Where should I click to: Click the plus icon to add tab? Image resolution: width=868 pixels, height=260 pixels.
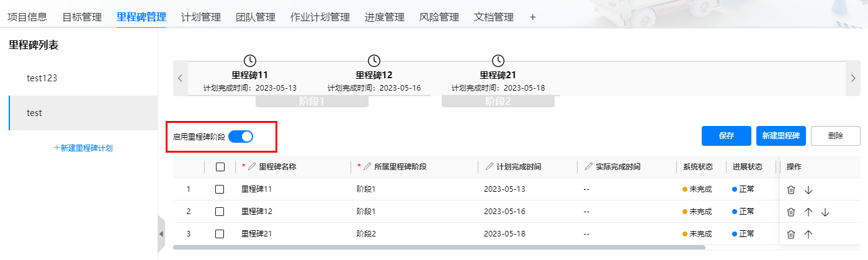(x=532, y=17)
